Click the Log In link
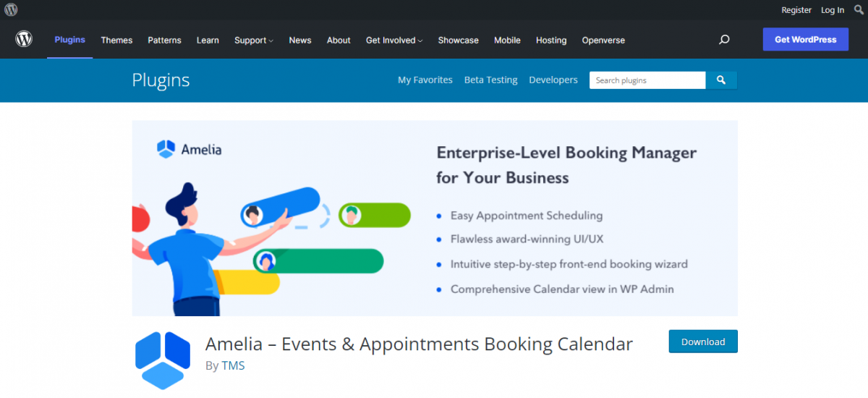The height and width of the screenshot is (398, 868). (x=833, y=10)
